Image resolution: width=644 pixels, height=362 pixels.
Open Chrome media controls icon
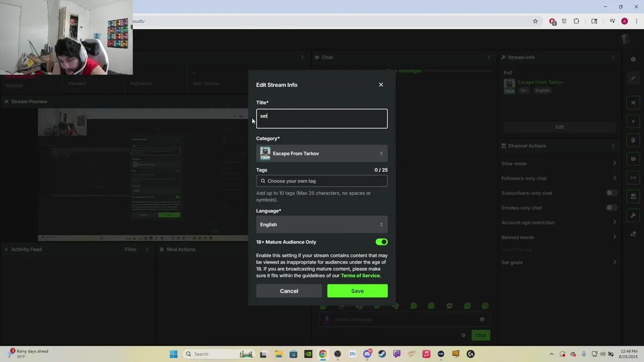pos(612,21)
